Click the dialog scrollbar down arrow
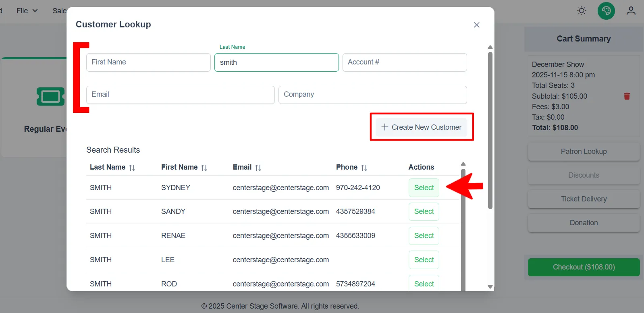This screenshot has height=313, width=644. tap(490, 287)
